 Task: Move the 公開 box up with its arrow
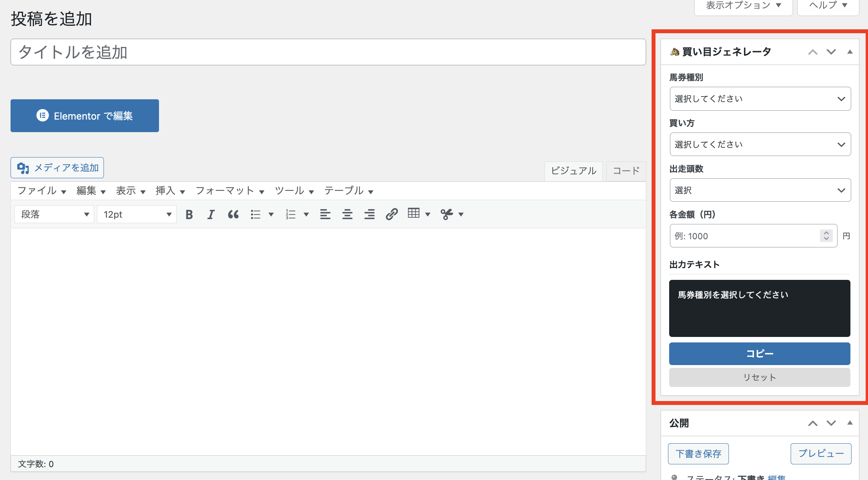[813, 423]
